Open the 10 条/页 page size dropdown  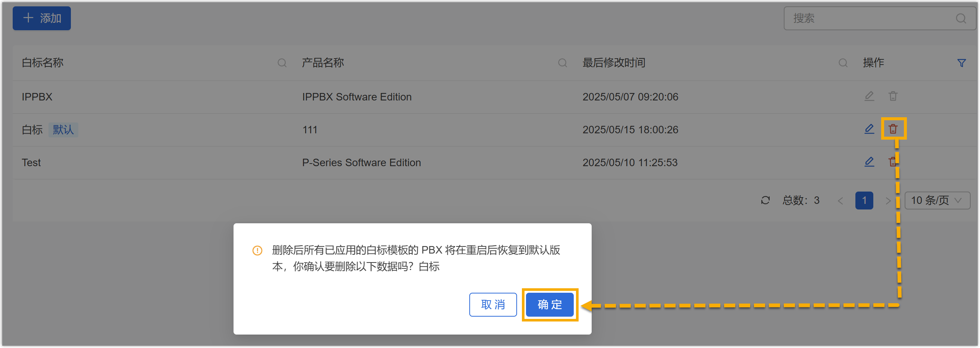937,200
